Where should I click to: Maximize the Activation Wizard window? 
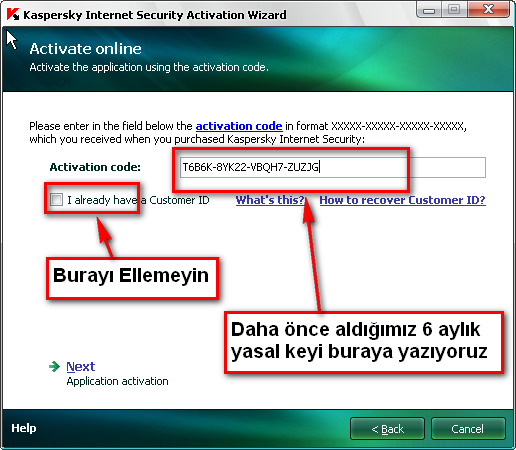point(454,10)
